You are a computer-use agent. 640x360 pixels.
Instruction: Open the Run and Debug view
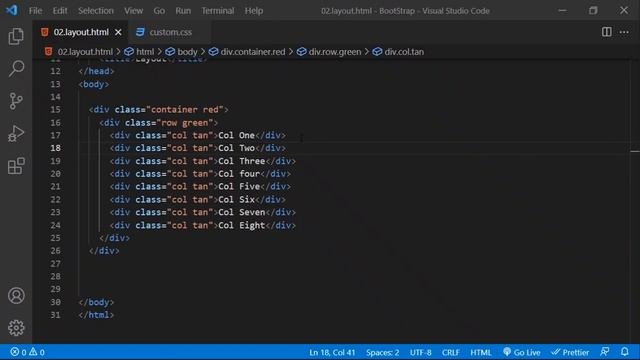tap(16, 133)
